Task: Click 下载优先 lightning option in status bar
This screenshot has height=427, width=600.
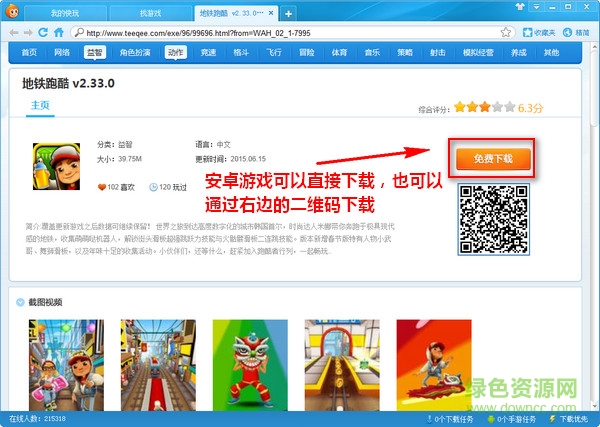Action: point(568,419)
